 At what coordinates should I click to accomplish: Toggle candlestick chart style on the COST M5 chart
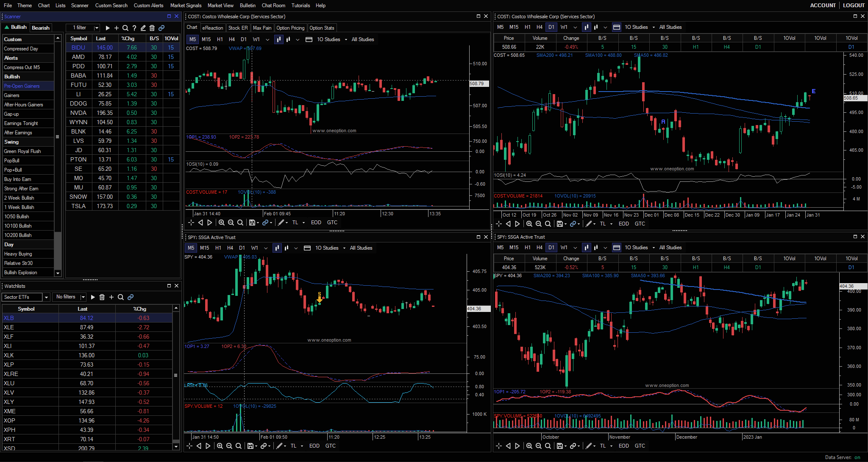(x=278, y=39)
